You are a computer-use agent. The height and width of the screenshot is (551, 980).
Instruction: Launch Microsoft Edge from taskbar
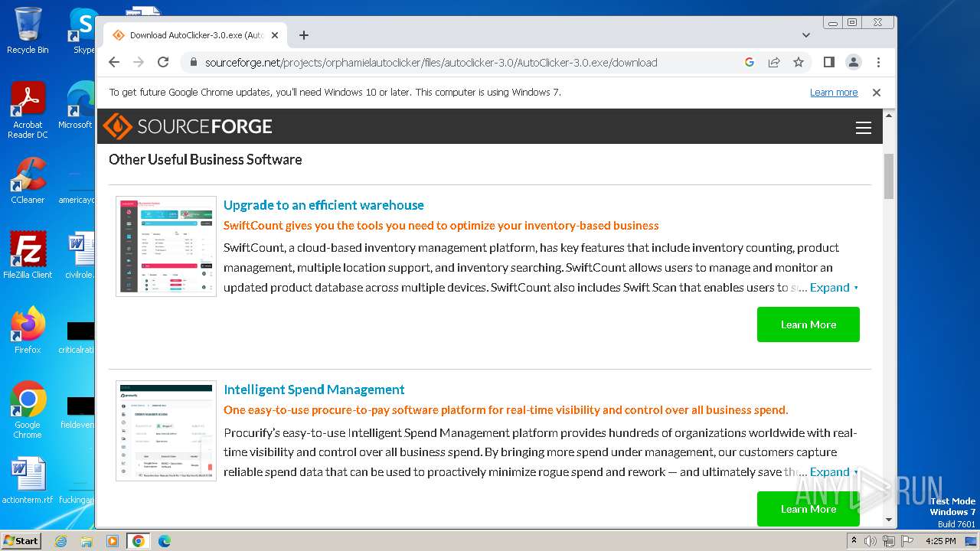pyautogui.click(x=165, y=541)
